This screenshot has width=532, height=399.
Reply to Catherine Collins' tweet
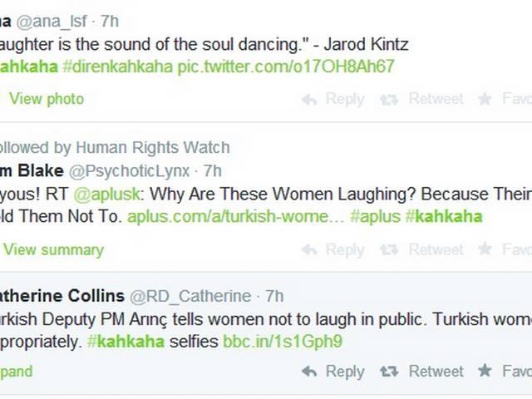[332, 372]
